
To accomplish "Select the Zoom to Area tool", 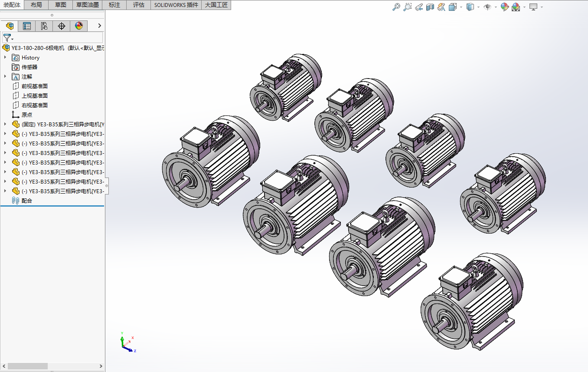I will [407, 7].
